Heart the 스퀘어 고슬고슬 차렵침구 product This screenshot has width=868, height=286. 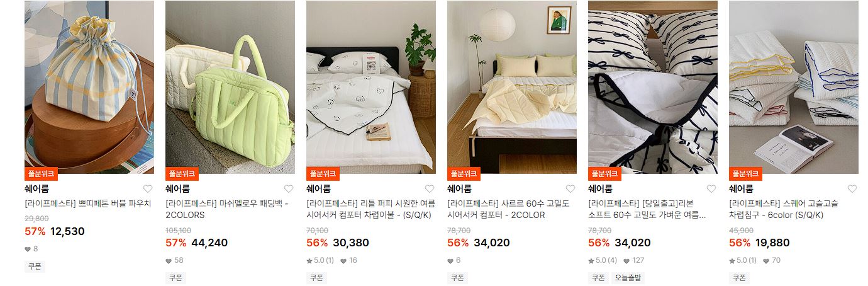pyautogui.click(x=852, y=189)
